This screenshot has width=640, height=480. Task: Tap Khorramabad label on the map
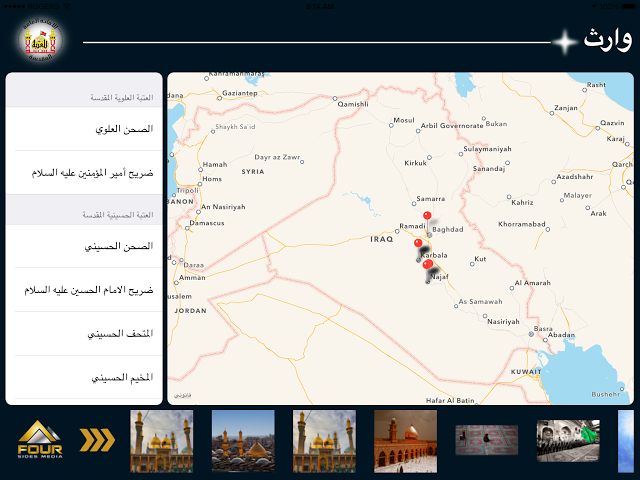coord(522,224)
